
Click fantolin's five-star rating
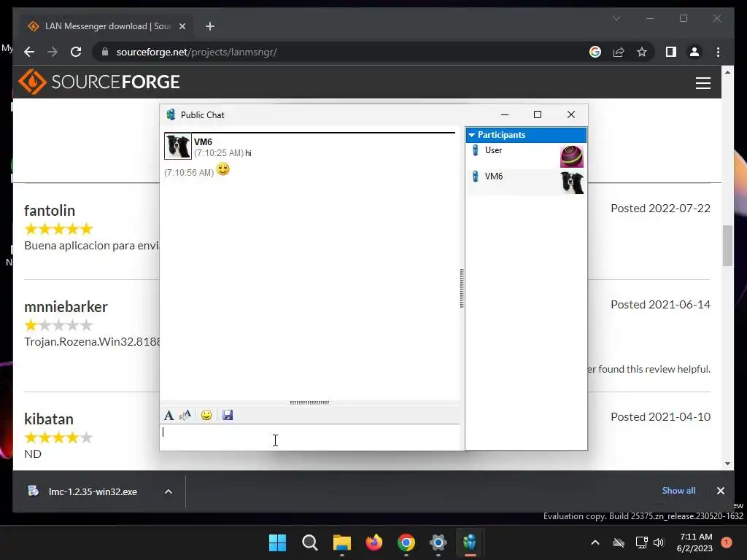[58, 229]
